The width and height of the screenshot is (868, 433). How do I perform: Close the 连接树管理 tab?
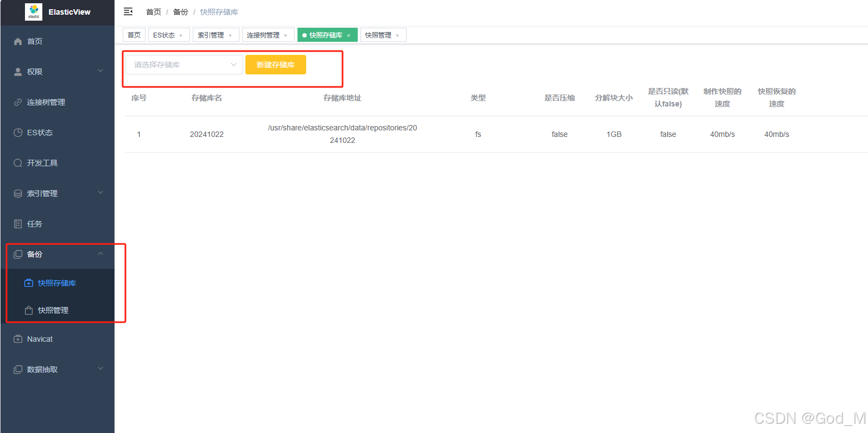point(286,35)
